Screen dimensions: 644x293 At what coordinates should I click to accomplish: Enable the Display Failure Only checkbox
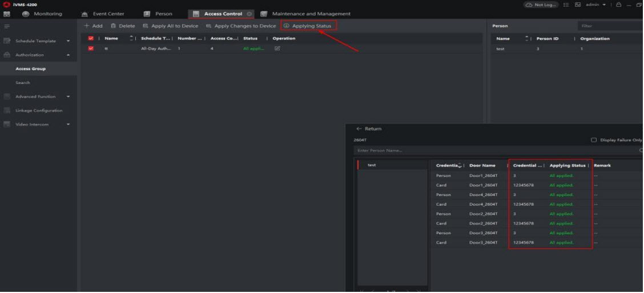(594, 140)
